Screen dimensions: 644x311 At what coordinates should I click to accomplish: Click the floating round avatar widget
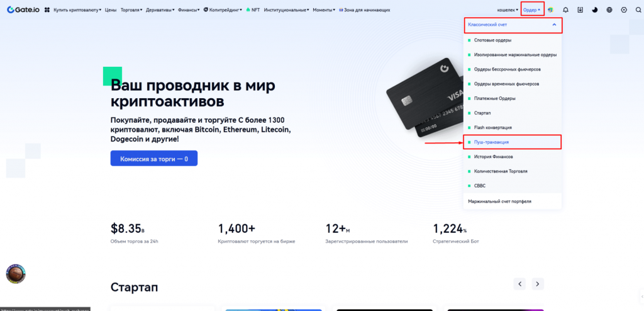click(16, 274)
